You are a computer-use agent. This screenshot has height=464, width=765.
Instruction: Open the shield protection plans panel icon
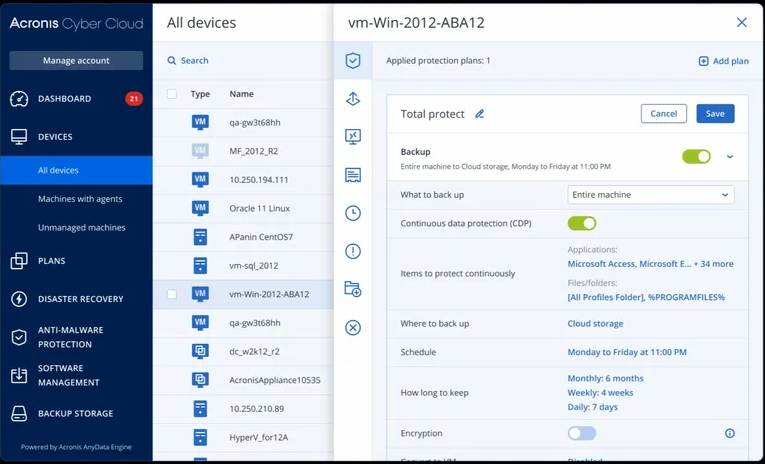coord(353,61)
